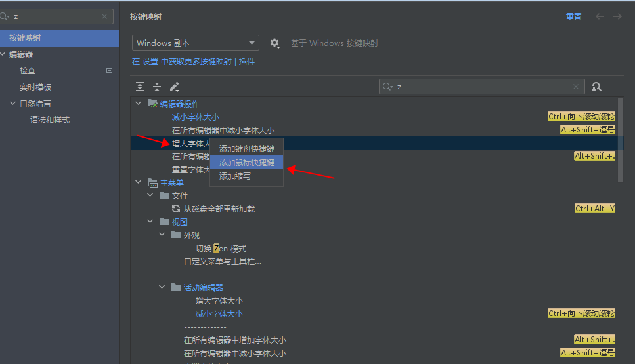635x364 pixels.
Task: Collapse the 主菜单 tree node
Action: click(x=138, y=182)
